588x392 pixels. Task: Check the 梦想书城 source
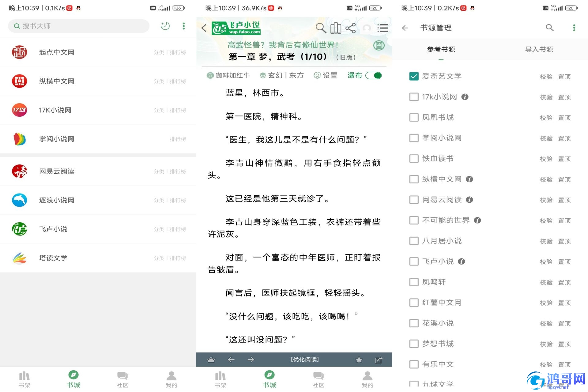(x=414, y=344)
